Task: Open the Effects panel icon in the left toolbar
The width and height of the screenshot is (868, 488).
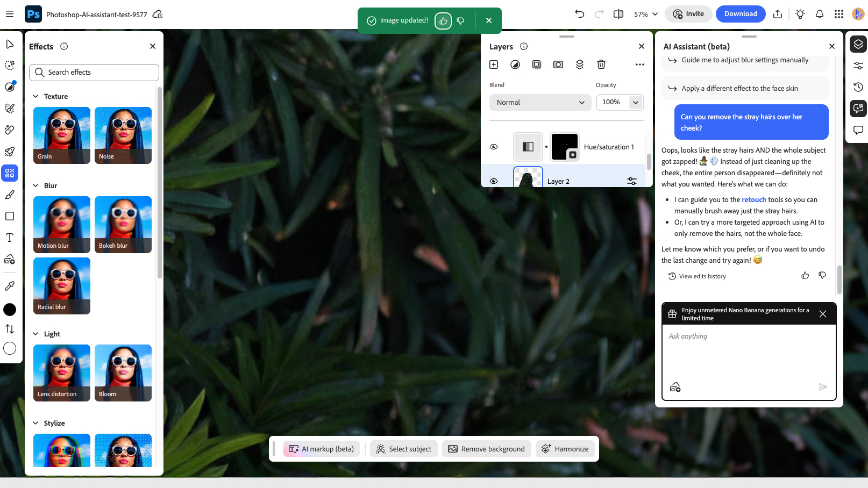Action: tap(10, 173)
